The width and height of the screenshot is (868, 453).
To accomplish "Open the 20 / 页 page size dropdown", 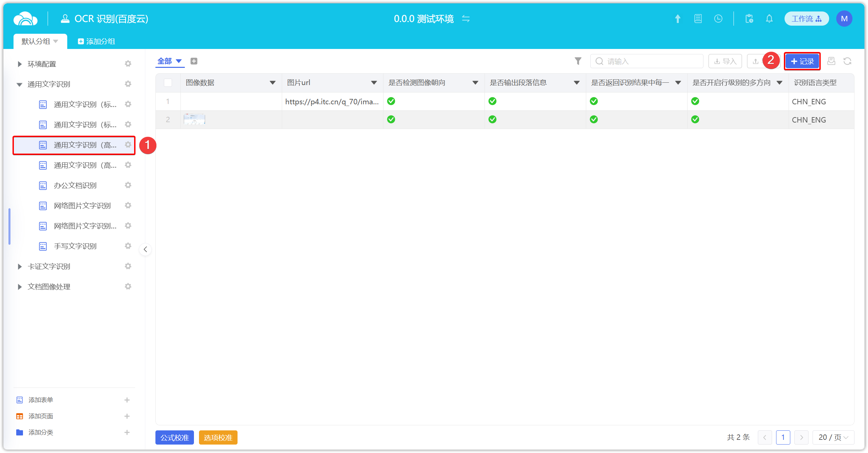I will (833, 437).
